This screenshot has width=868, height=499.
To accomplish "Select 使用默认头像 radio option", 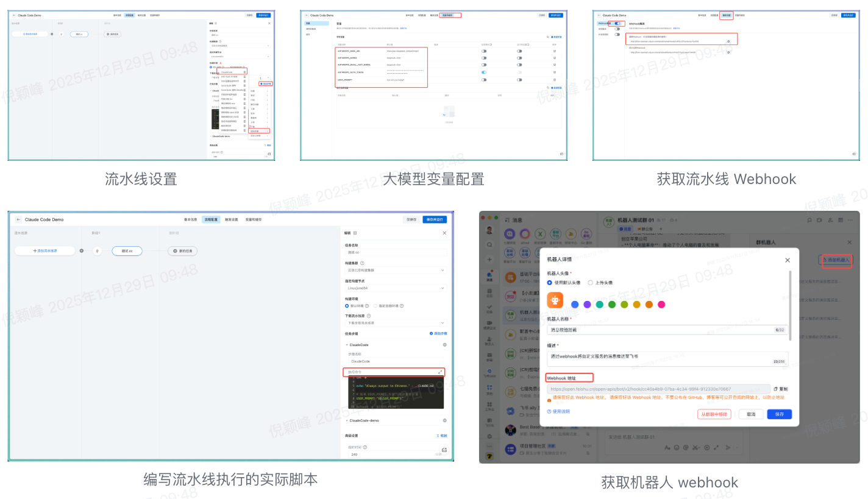I will [x=549, y=283].
